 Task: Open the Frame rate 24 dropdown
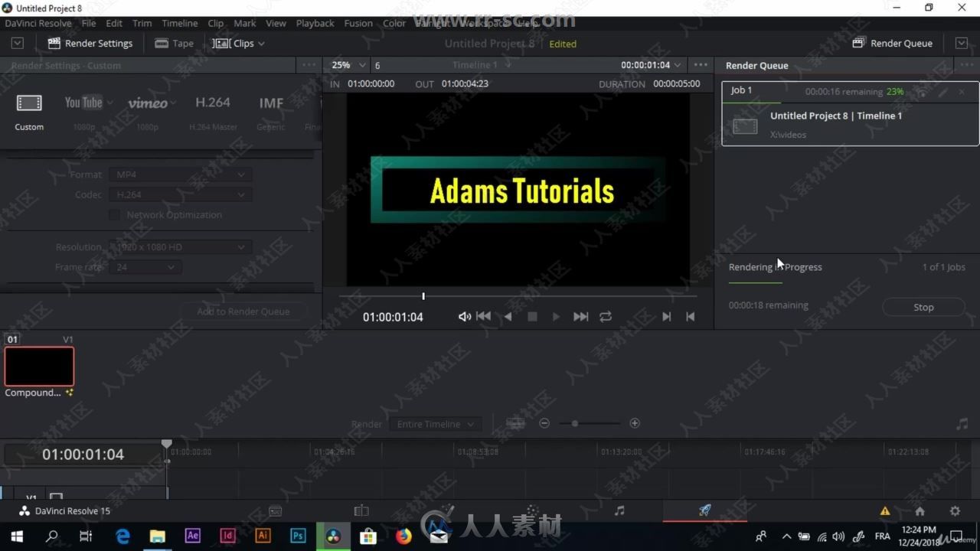pos(145,267)
